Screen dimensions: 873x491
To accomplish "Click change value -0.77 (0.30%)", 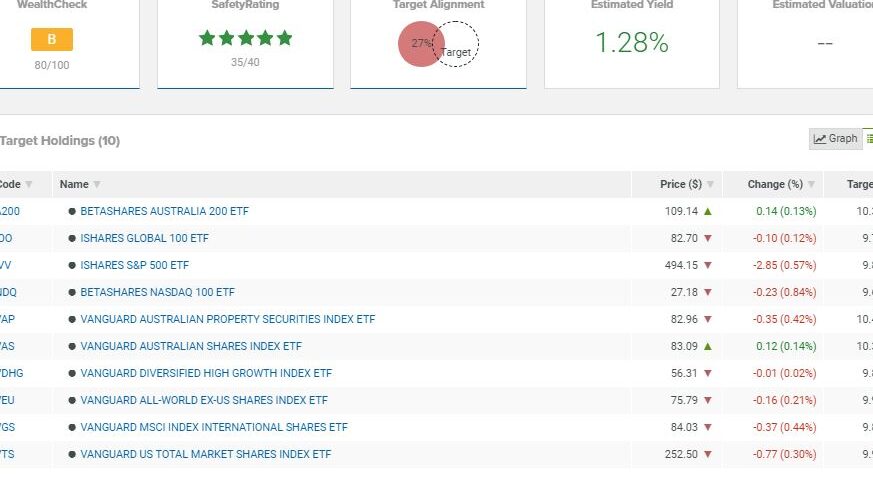I will (784, 454).
